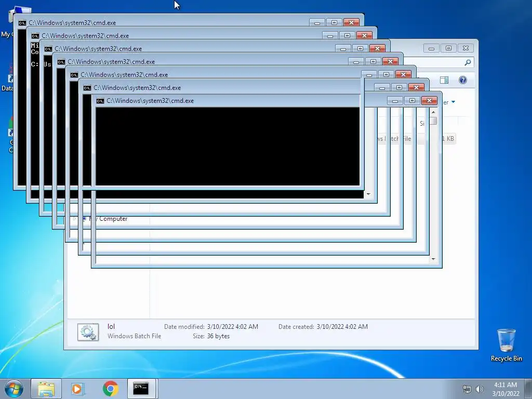Maximize the Explorer window
Screen dimensions: 532x399
click(448, 48)
